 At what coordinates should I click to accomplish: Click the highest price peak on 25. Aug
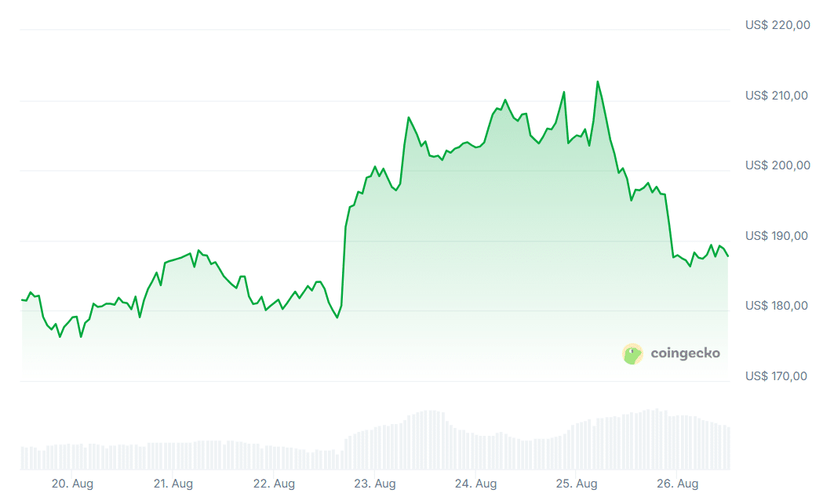pyautogui.click(x=597, y=82)
